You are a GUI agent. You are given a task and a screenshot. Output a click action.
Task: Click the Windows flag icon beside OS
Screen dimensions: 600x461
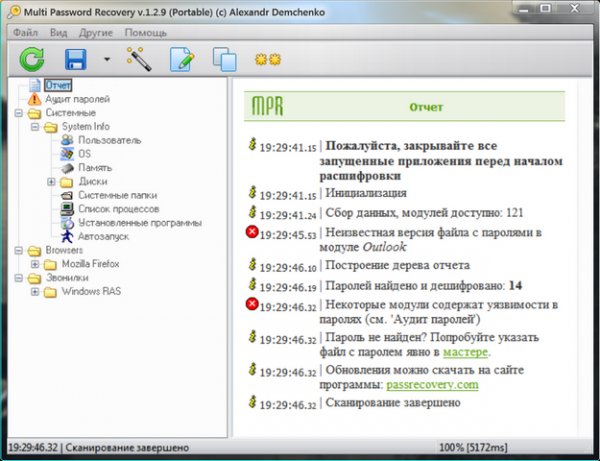point(67,154)
